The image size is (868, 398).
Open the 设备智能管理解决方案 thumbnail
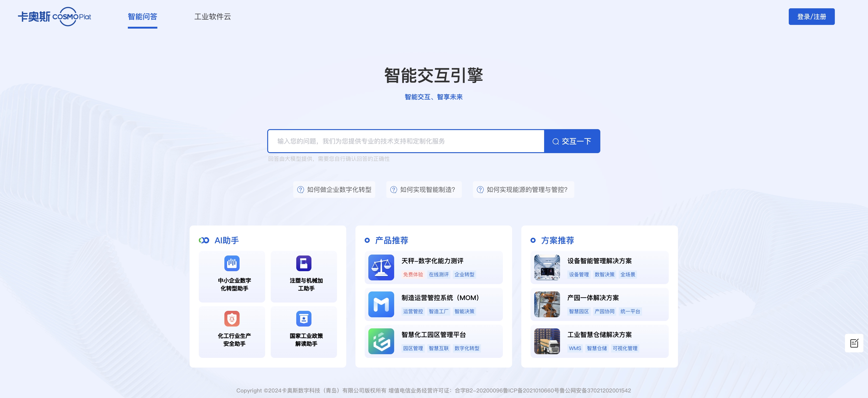click(x=547, y=267)
